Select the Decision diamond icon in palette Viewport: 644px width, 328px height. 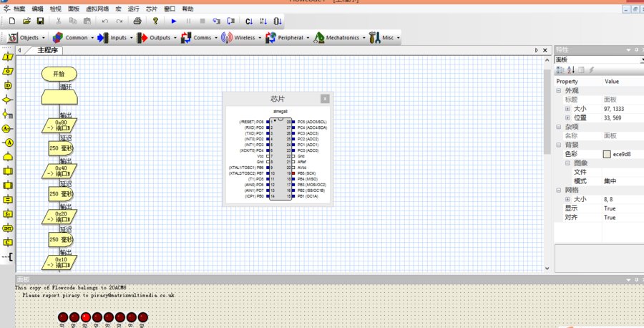[7, 100]
